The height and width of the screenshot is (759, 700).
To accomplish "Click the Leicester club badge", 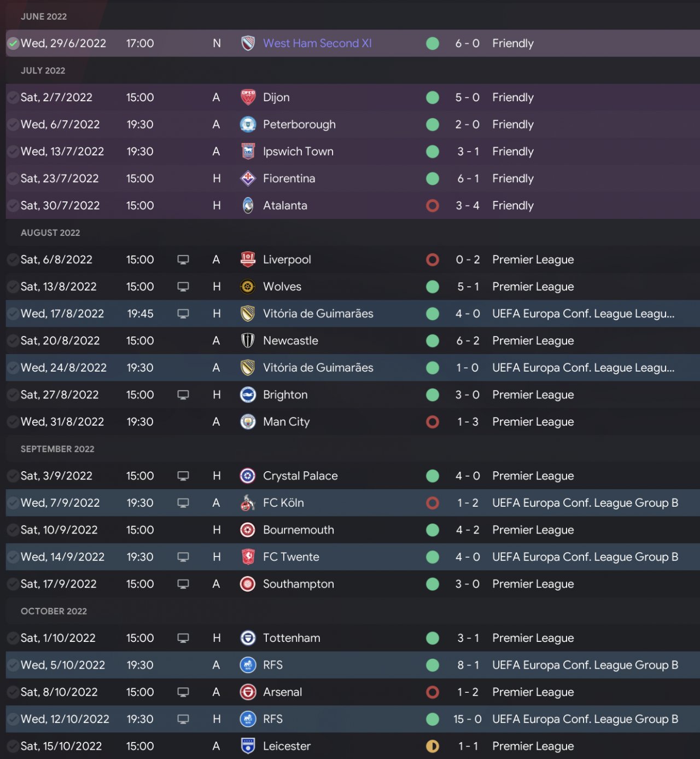I will click(248, 746).
